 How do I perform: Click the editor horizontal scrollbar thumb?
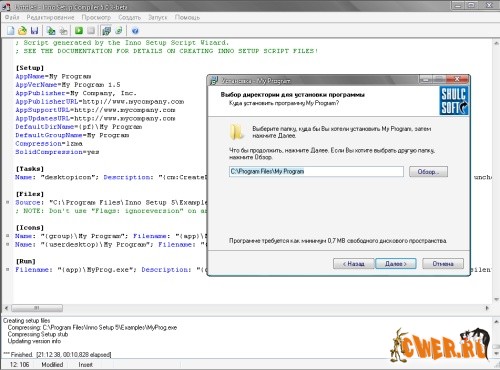37,308
